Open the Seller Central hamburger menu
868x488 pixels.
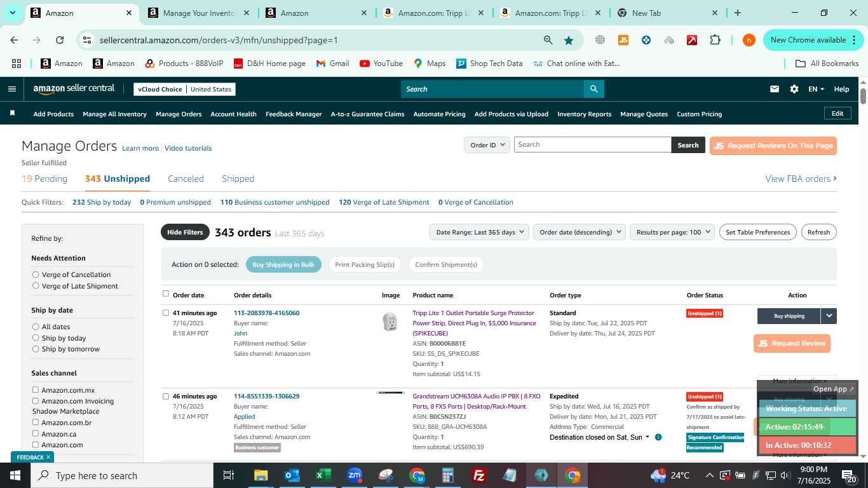pos(11,89)
